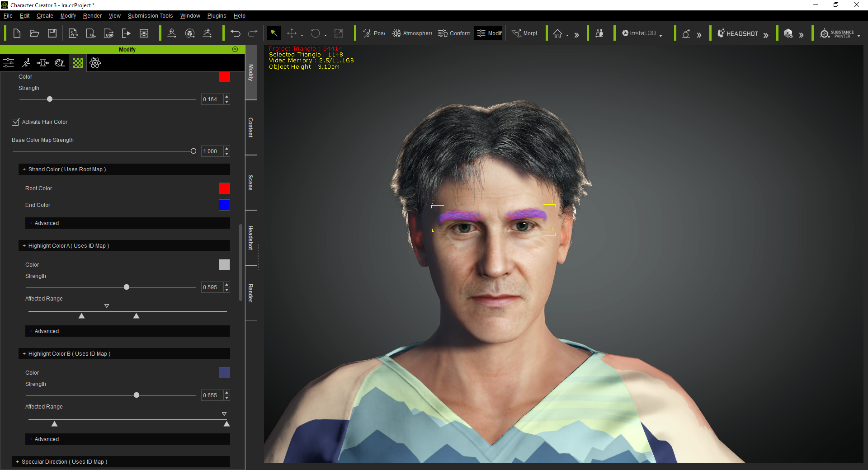
Task: Click the HEADSHOT plugin button
Action: tap(738, 33)
